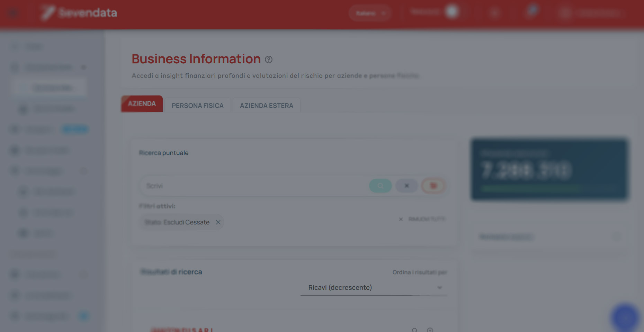Click the red-outlined filter button beside search
Screen dimensions: 644x332
433,186
